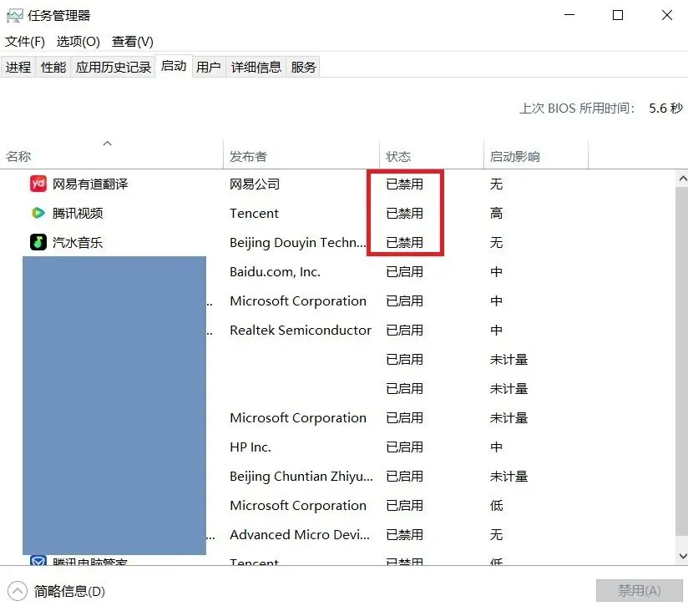Screen dimensions: 688x616
Task: Click the Realtek Semiconductor publisher cell
Action: pyautogui.click(x=301, y=330)
